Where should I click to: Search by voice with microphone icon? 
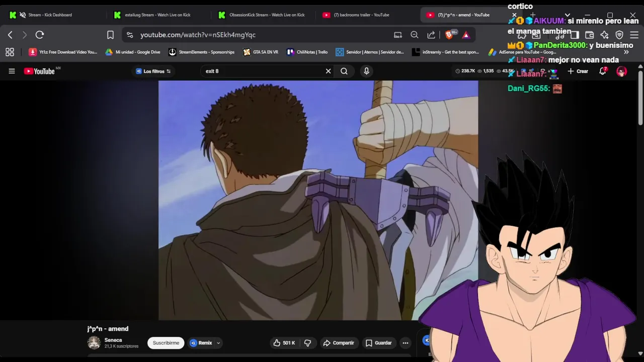(366, 71)
